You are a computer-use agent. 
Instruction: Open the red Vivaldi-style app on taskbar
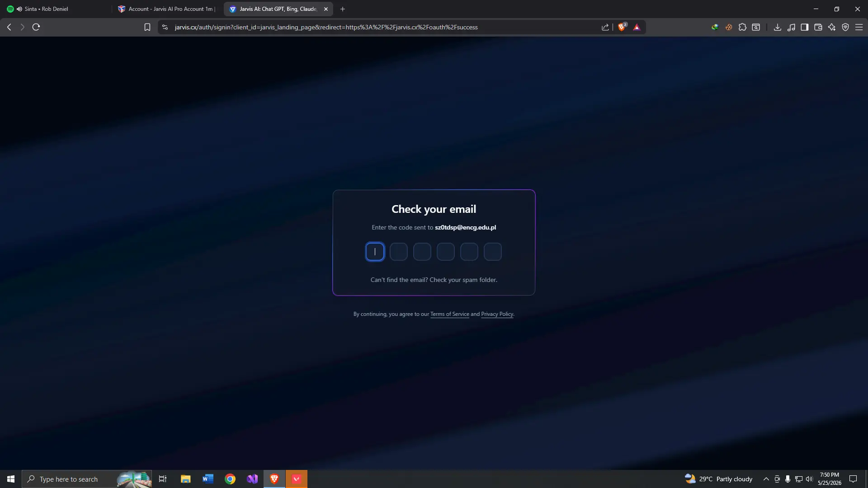pos(297,479)
